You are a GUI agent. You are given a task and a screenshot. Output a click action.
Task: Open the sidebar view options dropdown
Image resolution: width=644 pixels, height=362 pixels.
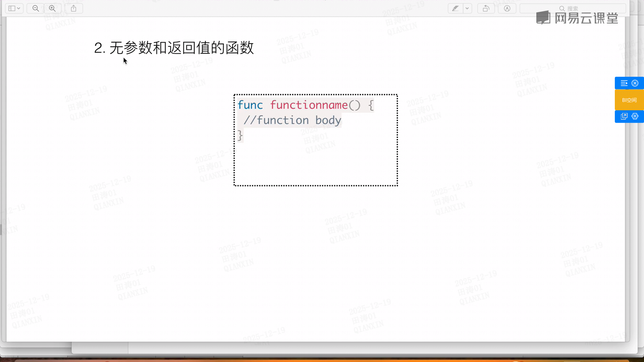tap(14, 8)
